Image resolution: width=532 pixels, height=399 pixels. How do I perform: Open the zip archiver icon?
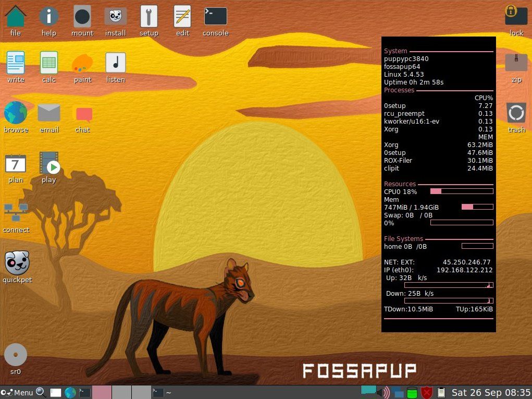click(x=516, y=63)
